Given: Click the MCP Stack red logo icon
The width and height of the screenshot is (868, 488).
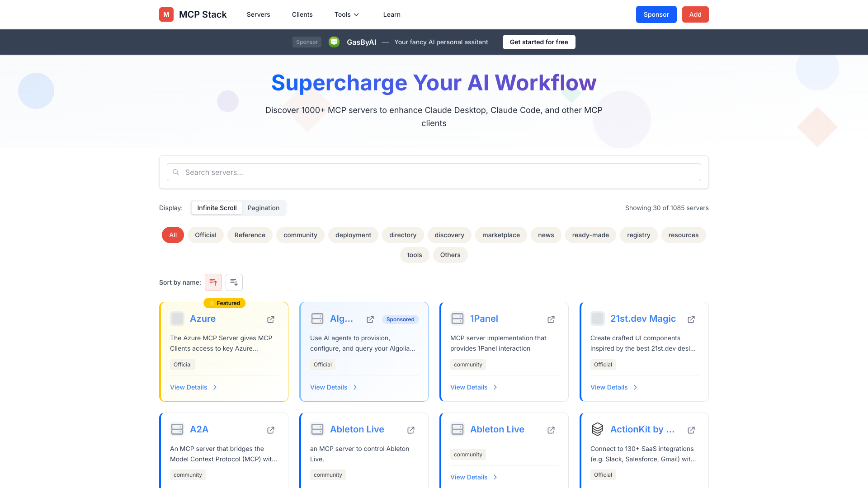Looking at the screenshot, I should [166, 14].
